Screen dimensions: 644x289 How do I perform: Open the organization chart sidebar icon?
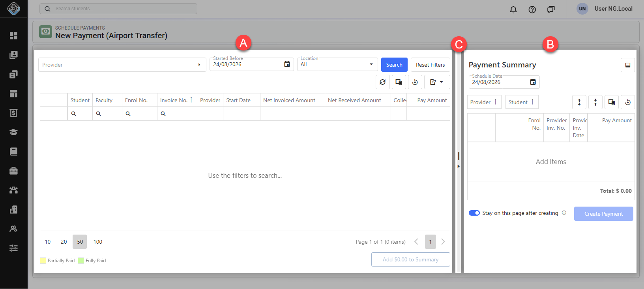tap(13, 190)
